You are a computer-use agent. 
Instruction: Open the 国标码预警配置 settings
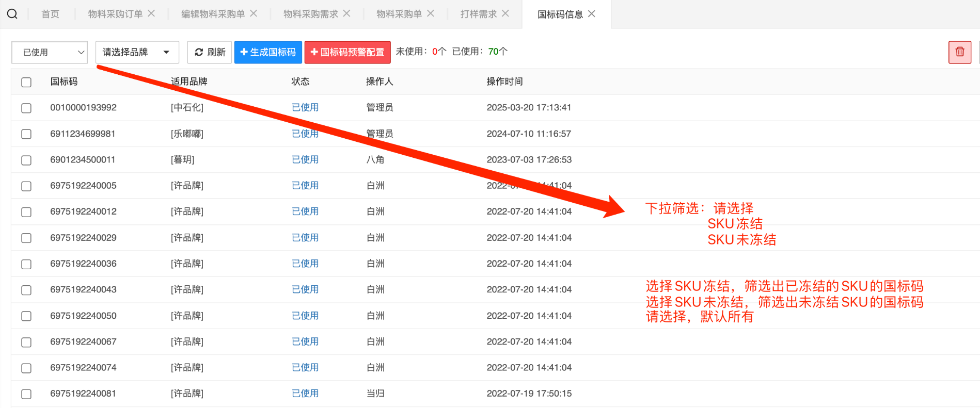347,52
